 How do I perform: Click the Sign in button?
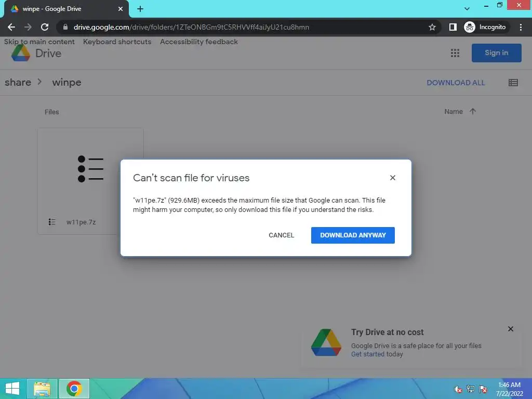496,53
